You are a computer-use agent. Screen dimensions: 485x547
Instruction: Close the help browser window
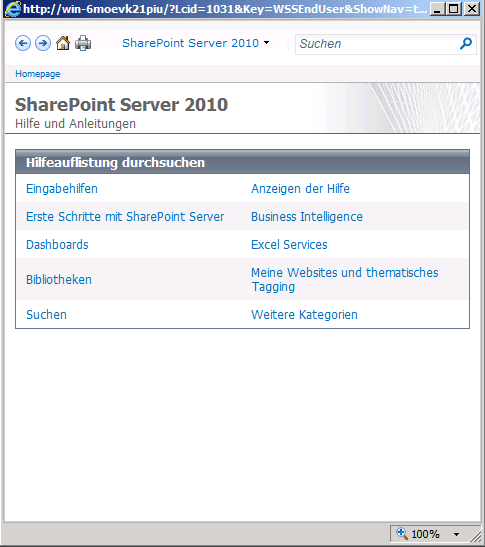tap(472, 9)
